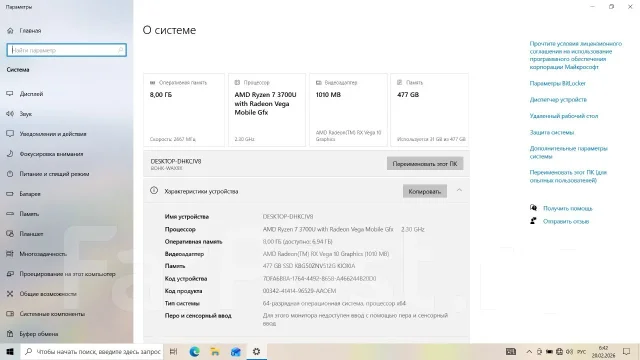Screen dimensions: 640x360
Task: Open Буфер обмена section
Action: click(33, 334)
